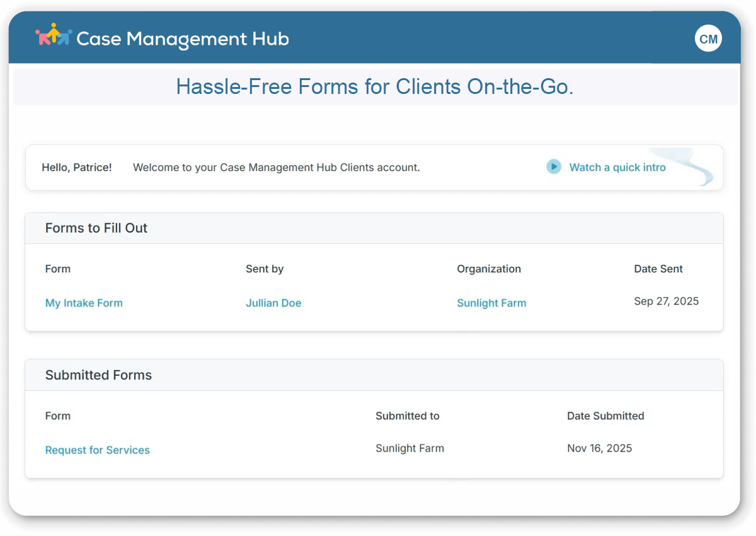Click the Date Sent column header
This screenshot has width=756, height=536.
coord(658,269)
